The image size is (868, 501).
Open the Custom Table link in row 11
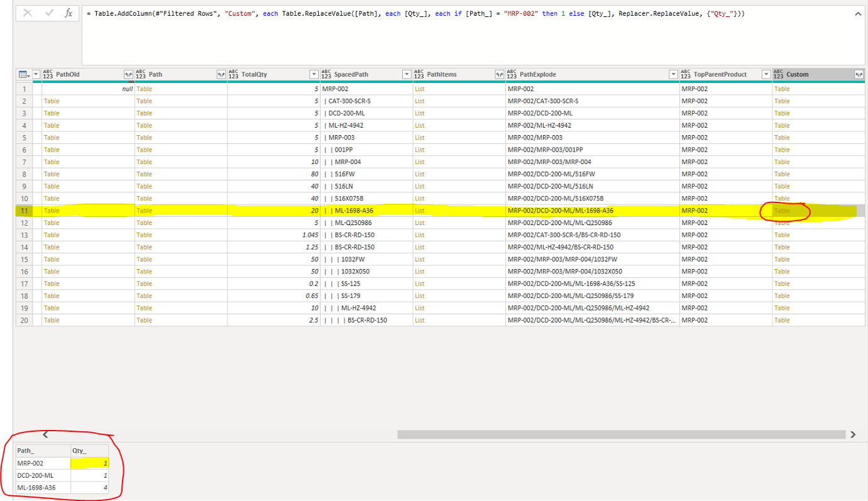[x=782, y=211]
